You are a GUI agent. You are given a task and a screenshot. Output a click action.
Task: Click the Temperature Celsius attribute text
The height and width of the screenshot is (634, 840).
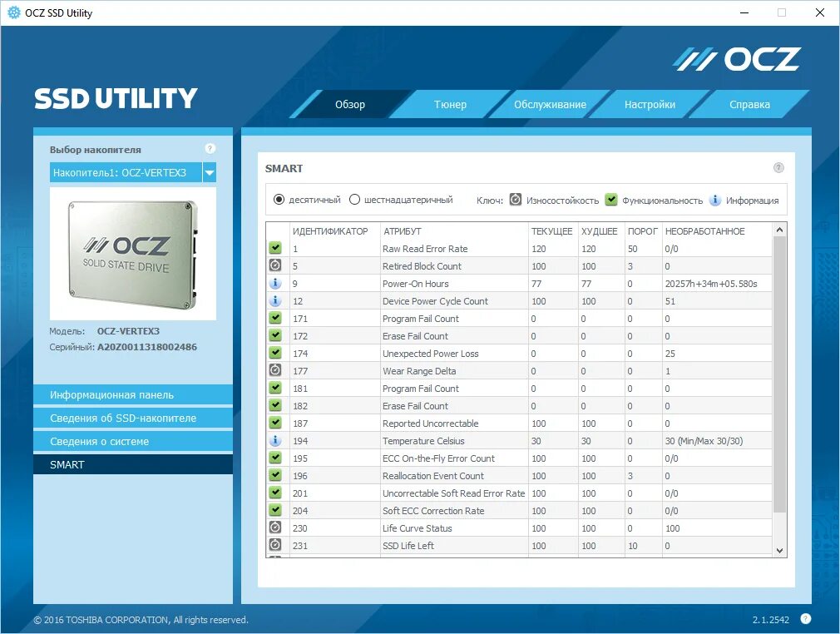(x=423, y=440)
